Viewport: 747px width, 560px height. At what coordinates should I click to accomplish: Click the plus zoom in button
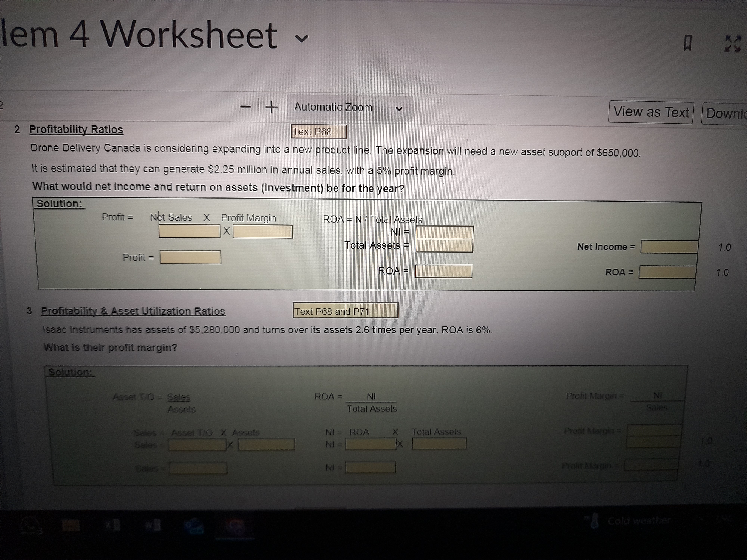coord(271,107)
